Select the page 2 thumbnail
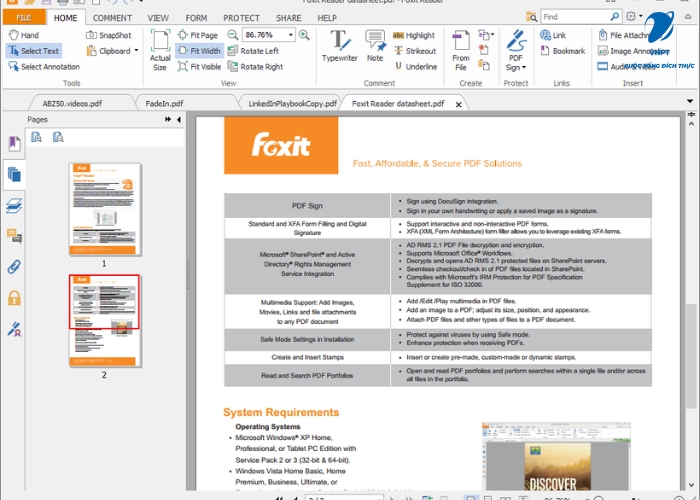 point(105,321)
